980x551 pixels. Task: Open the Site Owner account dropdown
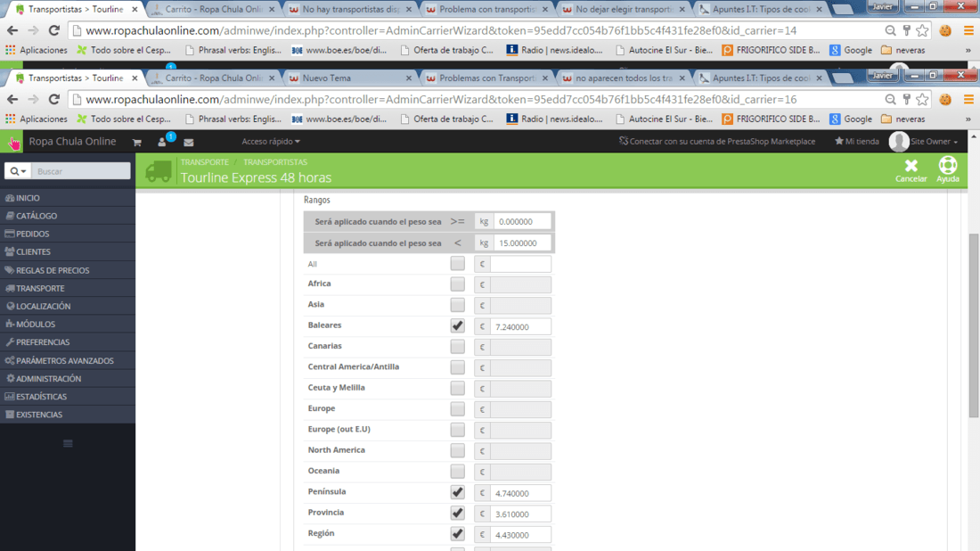click(934, 142)
